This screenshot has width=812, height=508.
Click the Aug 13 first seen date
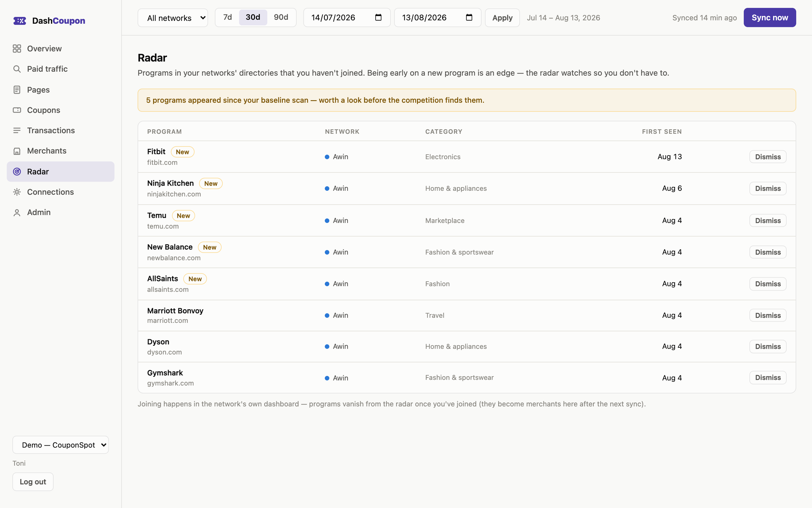(x=670, y=157)
